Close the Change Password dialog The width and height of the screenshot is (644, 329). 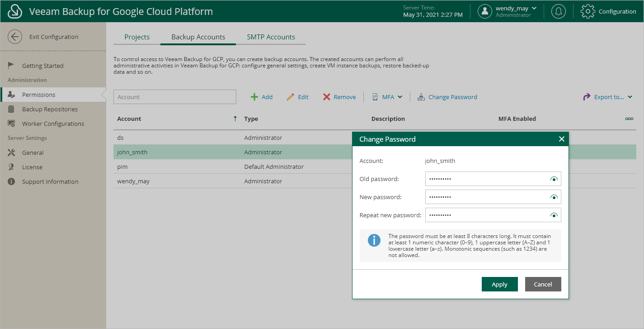click(562, 139)
